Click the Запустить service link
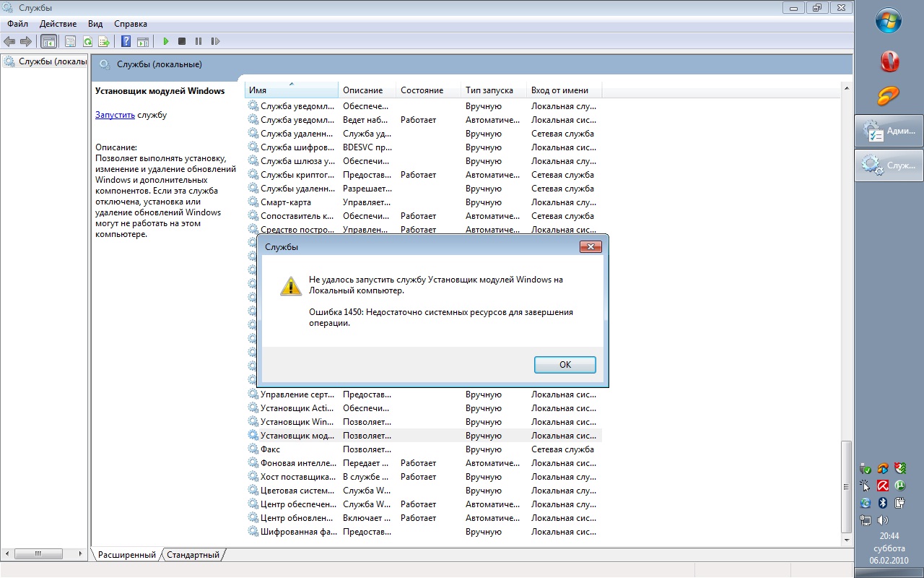This screenshot has height=578, width=924. 115,115
